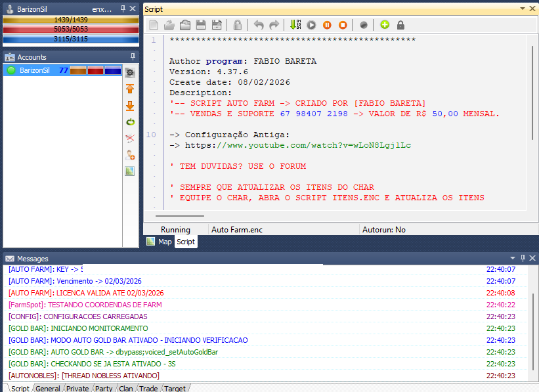Viewport: 539px width, 392px height.
Task: Open the account settings gear icon
Action: [x=130, y=72]
